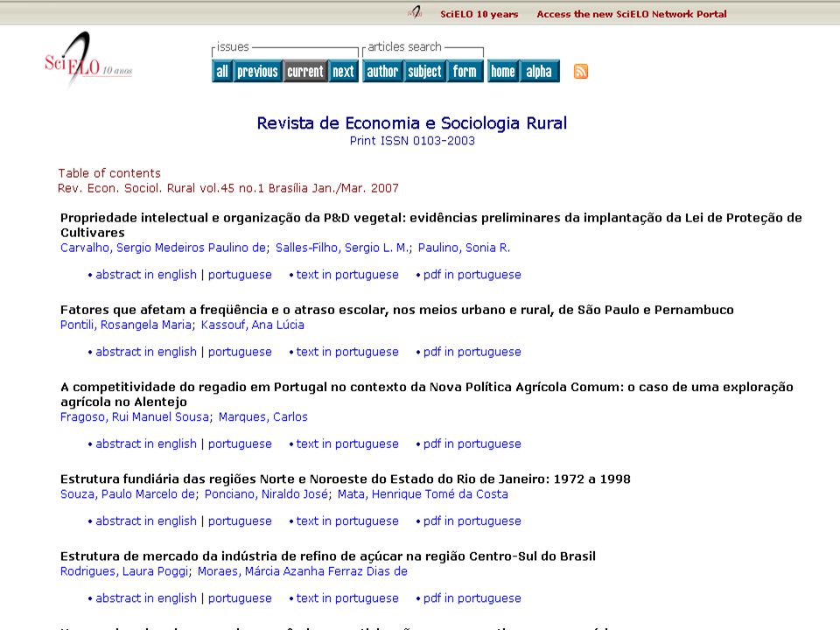Open Portuguese text of Propriedade intelectual article
Viewport: 840px width, 630px height.
347,274
